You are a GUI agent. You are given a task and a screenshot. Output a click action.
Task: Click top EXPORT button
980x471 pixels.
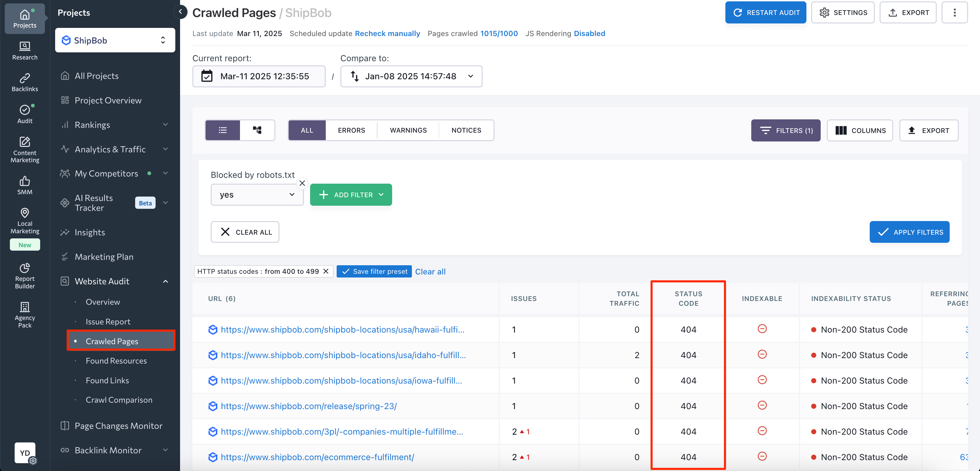pos(908,13)
